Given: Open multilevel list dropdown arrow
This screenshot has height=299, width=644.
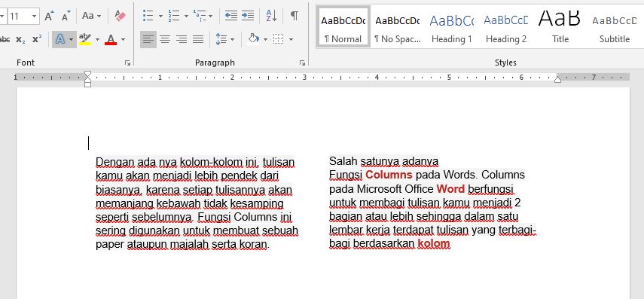Looking at the screenshot, I should point(211,16).
